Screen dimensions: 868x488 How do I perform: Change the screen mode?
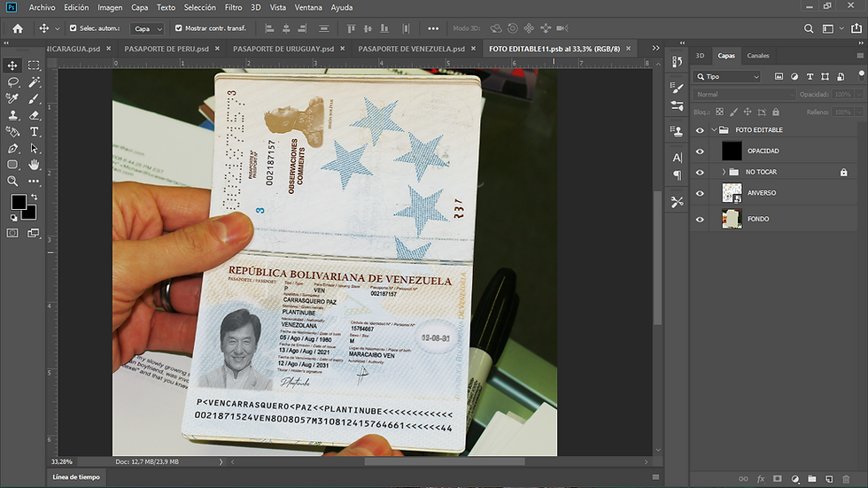pos(34,233)
